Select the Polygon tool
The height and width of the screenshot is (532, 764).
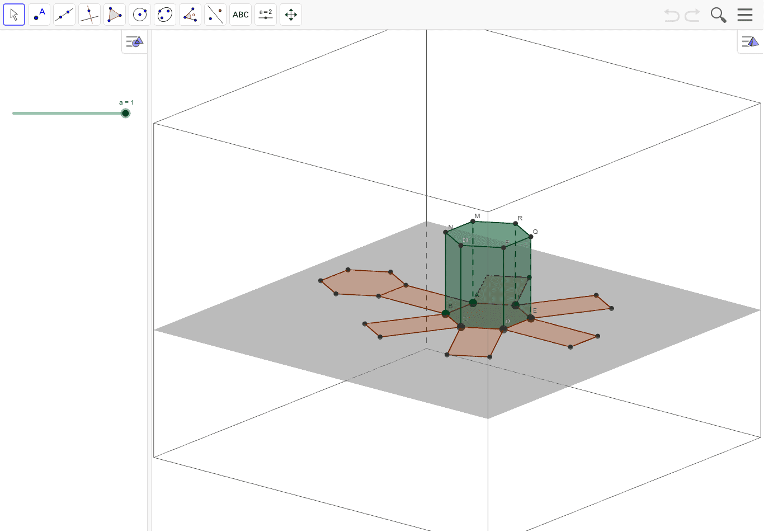click(x=114, y=15)
